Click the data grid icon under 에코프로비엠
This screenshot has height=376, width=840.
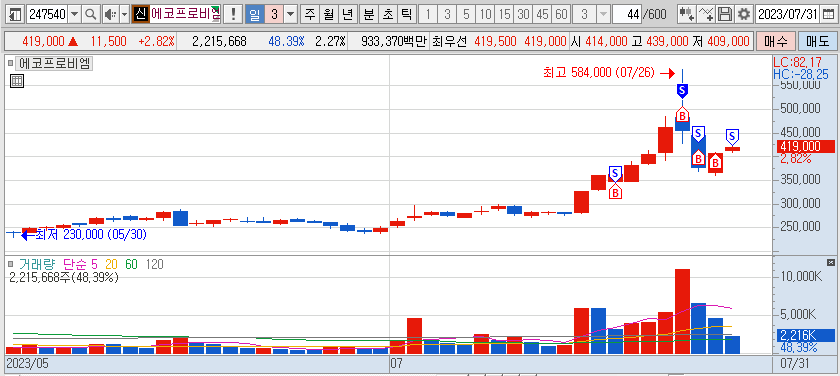coord(16,81)
